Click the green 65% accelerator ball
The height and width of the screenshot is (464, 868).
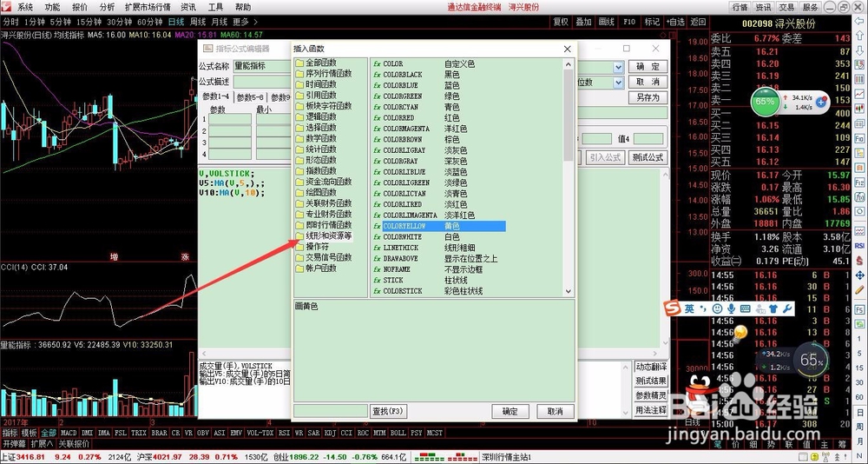[x=765, y=102]
